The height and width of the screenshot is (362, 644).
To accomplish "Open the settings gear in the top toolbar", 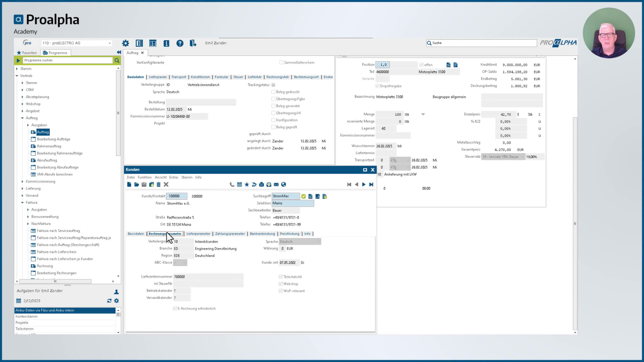I will click(x=125, y=43).
